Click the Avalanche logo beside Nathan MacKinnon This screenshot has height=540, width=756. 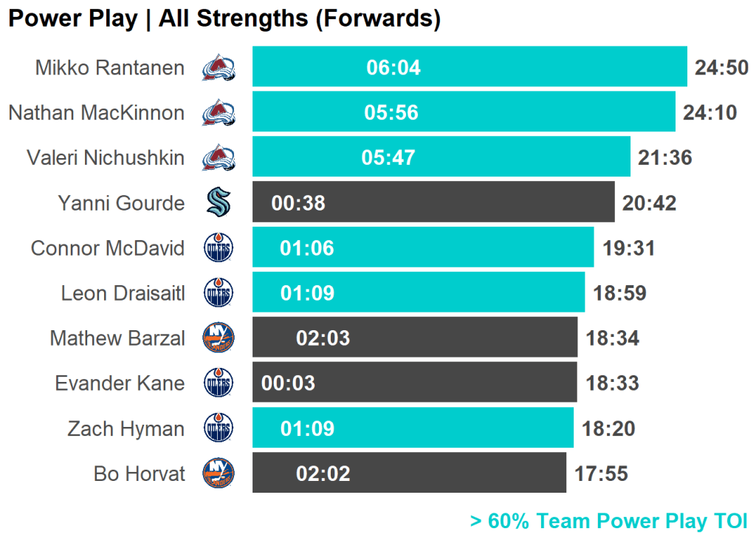(x=219, y=113)
